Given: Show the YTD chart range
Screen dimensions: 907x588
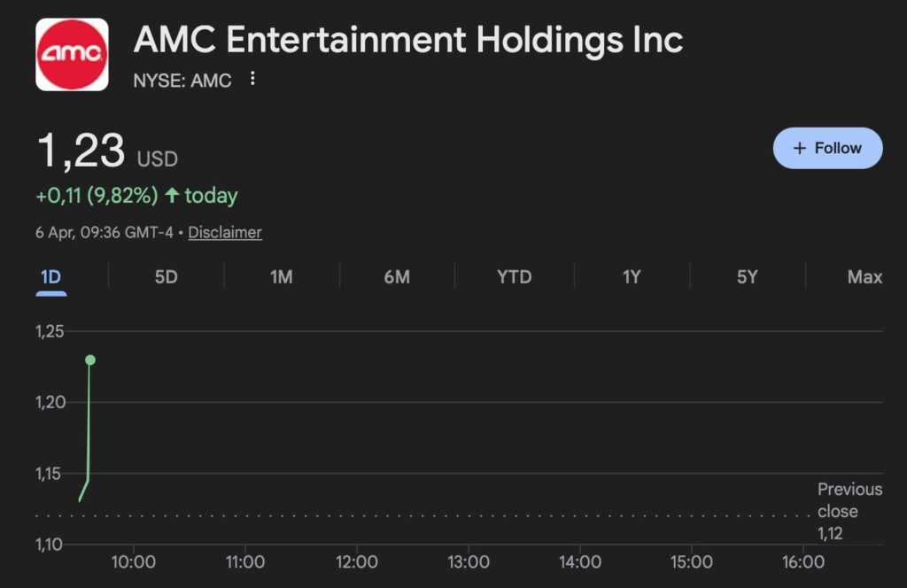Looking at the screenshot, I should [514, 277].
